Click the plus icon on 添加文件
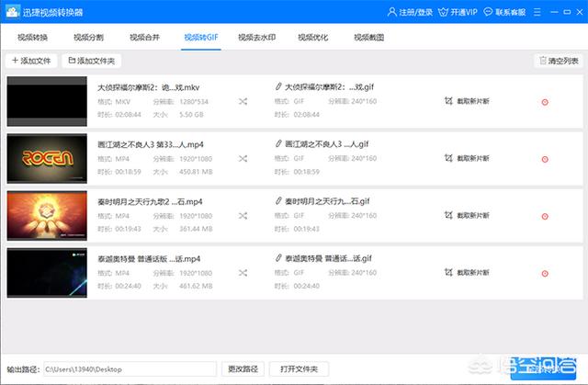The width and height of the screenshot is (588, 385). 15,61
